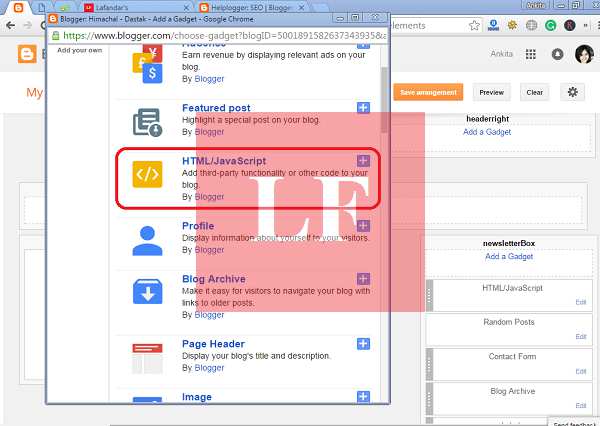600x426 pixels.
Task: Add the Image gadget with its plus button
Action: (363, 397)
